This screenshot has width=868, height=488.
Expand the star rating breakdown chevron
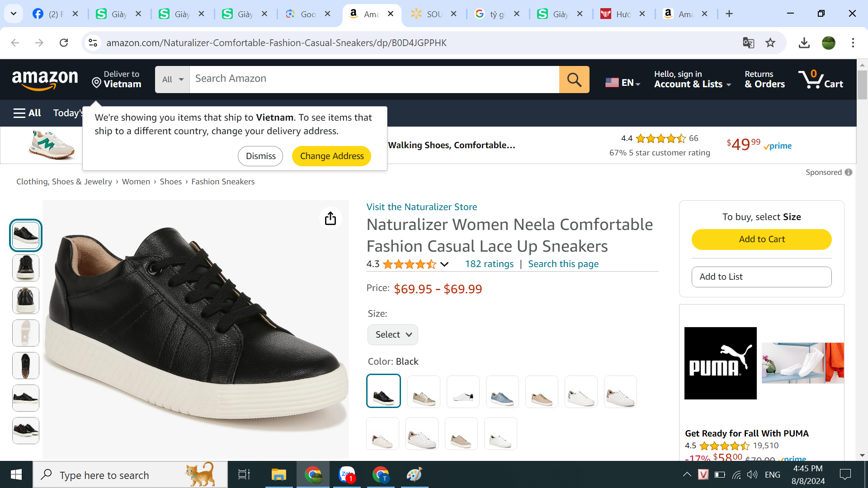tap(444, 264)
